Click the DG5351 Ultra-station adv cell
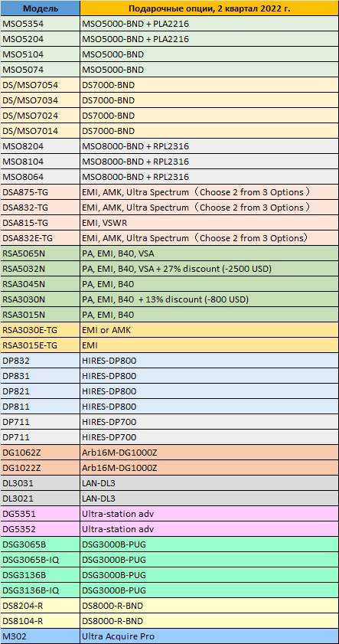339x644 pixels. click(210, 513)
